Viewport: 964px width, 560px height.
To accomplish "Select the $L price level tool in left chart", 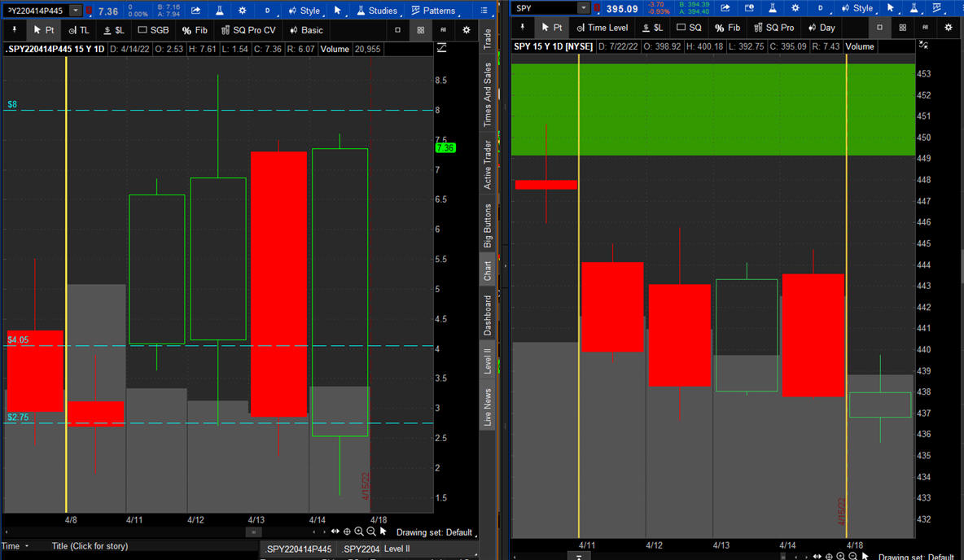I will (x=114, y=30).
